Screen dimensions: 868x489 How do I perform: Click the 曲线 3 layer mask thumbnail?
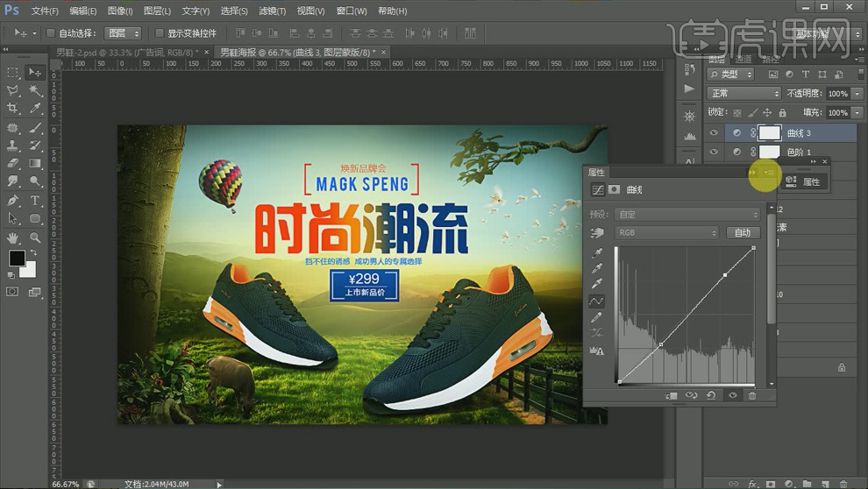pos(769,133)
